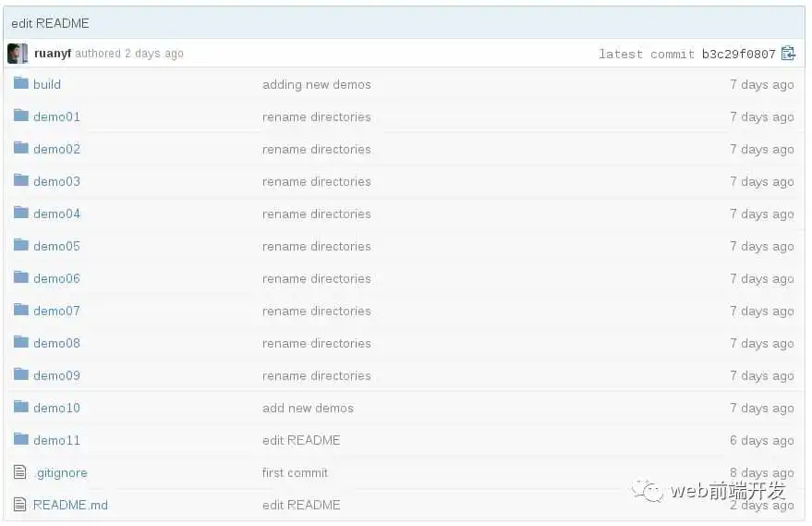Click the folder icon beside demo11

(x=21, y=439)
